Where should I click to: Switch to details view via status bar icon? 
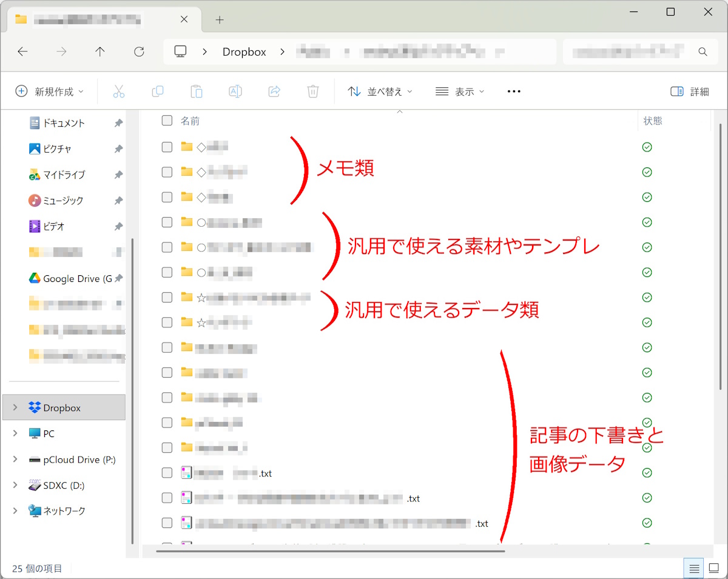694,568
